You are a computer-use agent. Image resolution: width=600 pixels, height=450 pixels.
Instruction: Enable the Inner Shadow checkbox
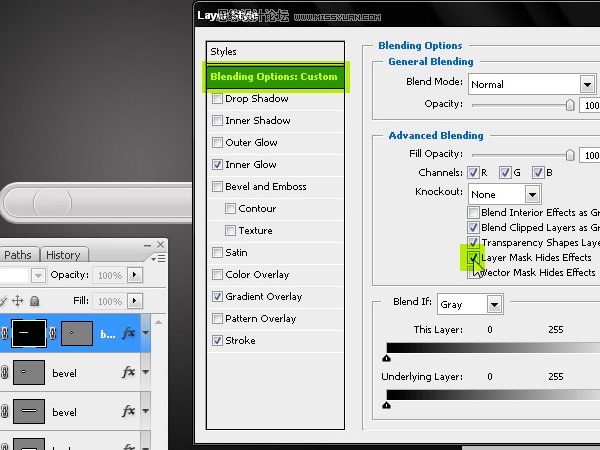point(217,121)
